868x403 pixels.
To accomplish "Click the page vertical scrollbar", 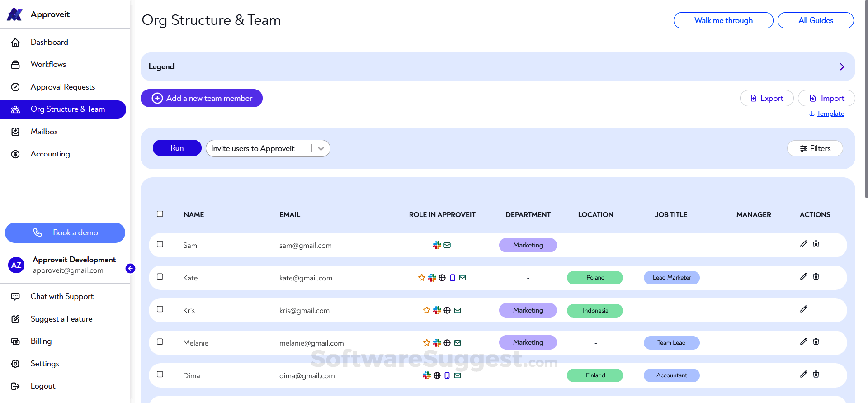I will coord(866,100).
